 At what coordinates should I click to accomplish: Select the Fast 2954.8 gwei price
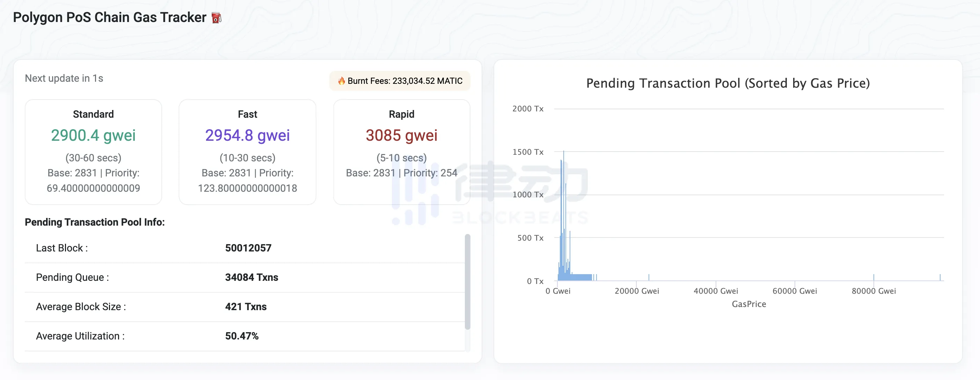coord(247,136)
